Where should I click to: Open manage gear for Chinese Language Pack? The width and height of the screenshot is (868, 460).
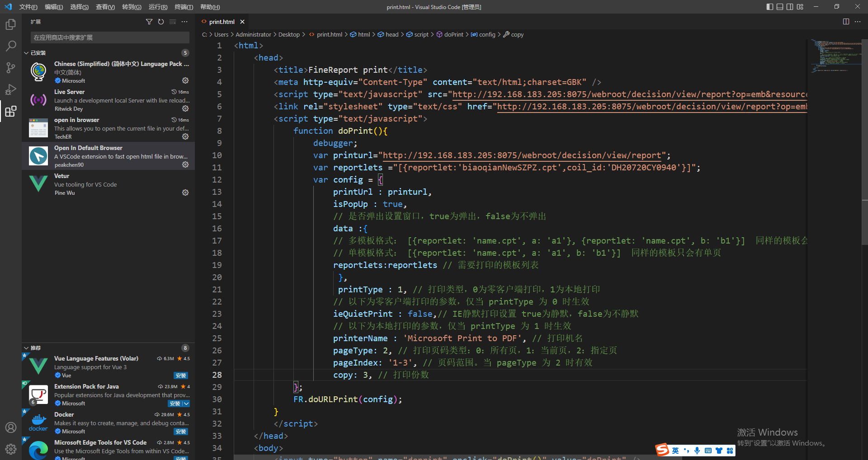coord(185,80)
